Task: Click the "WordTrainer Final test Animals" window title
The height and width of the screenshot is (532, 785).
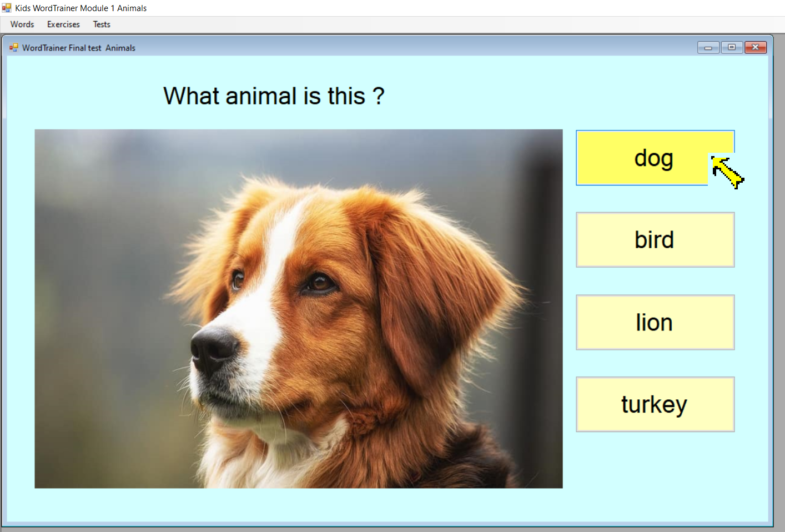Action: [x=79, y=48]
